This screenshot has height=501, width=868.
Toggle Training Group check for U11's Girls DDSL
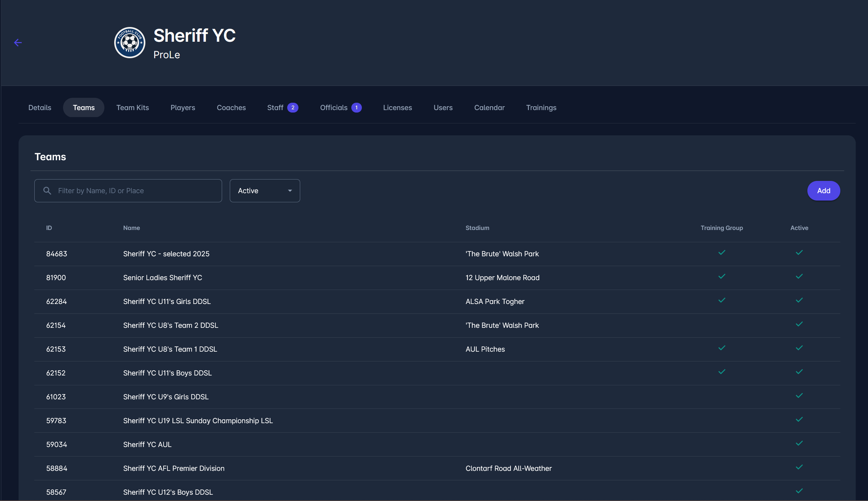pyautogui.click(x=722, y=300)
